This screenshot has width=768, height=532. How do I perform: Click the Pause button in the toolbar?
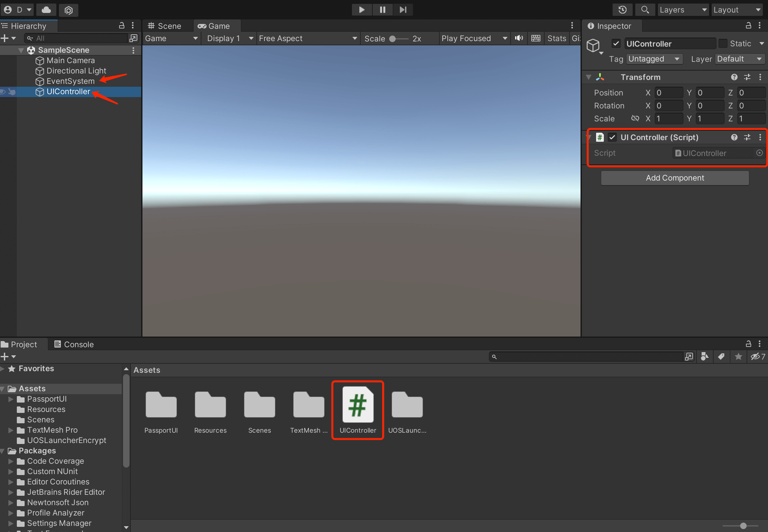[x=382, y=10]
